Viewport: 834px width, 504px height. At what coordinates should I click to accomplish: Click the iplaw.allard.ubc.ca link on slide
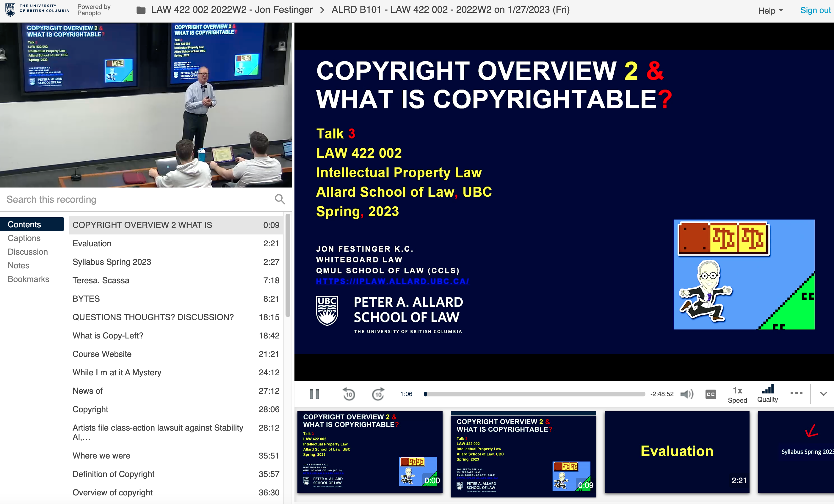(392, 281)
